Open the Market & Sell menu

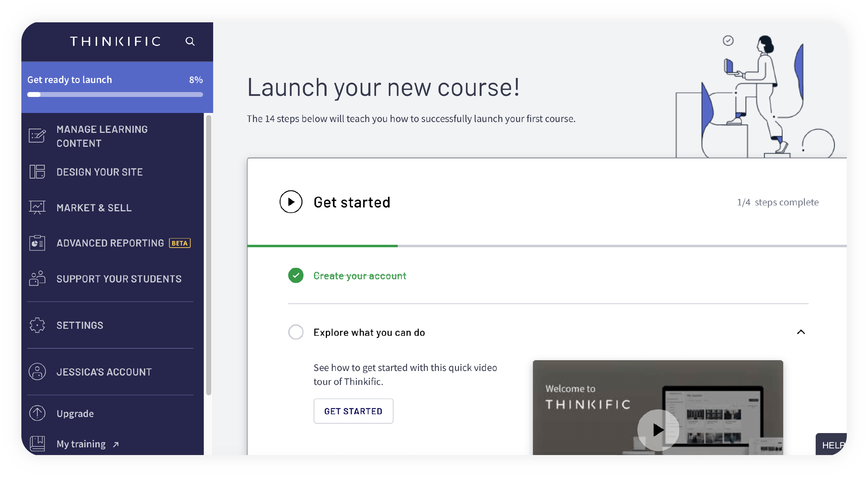click(94, 208)
